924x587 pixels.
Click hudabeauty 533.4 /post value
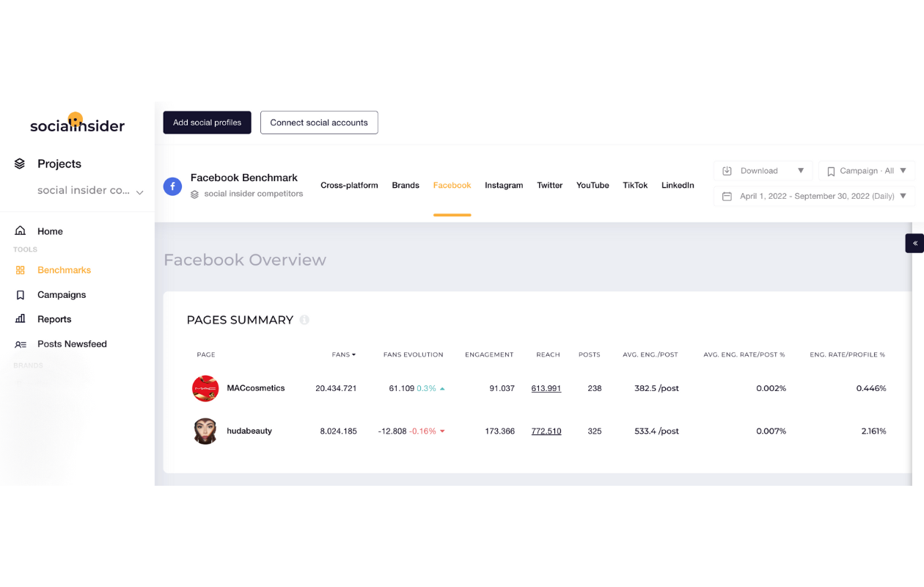657,431
